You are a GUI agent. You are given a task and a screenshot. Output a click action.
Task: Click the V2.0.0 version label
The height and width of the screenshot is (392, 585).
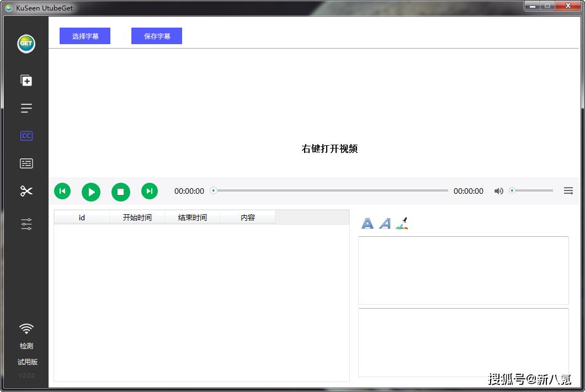coord(27,375)
